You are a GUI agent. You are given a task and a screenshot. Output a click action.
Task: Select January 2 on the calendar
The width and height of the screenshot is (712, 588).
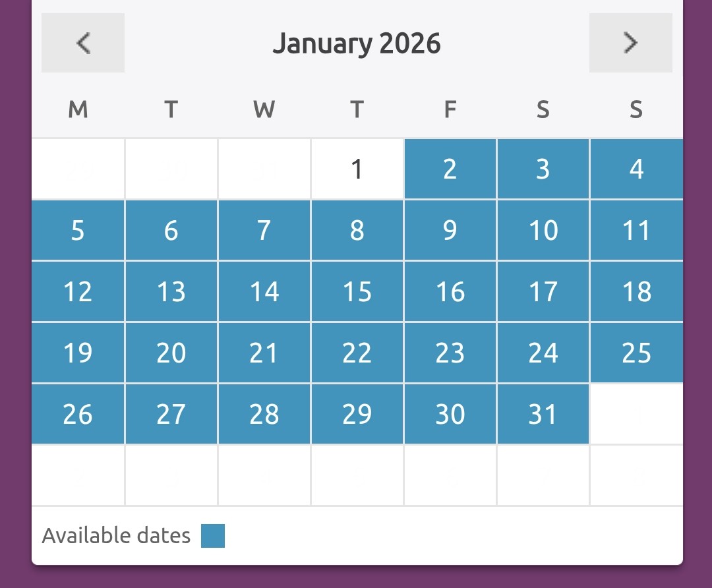pyautogui.click(x=450, y=169)
